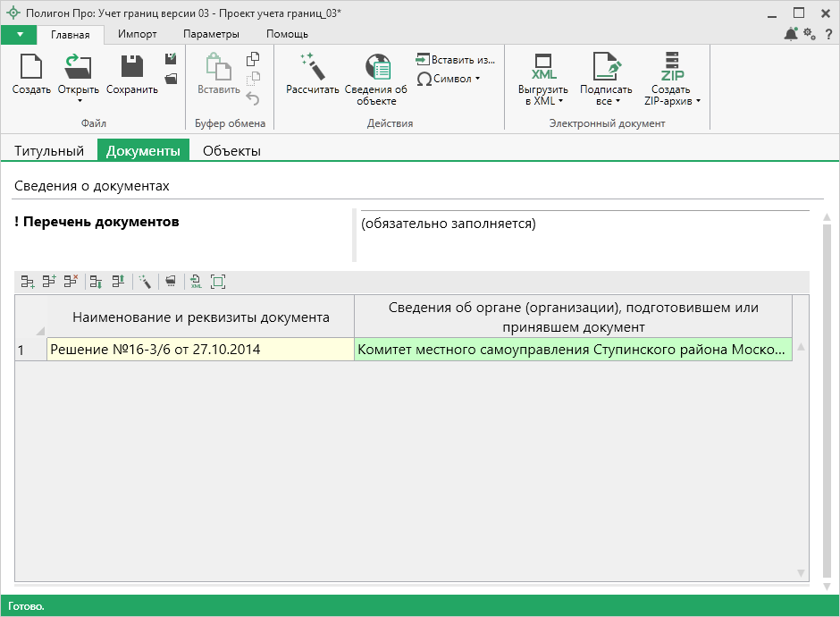840x617 pixels.
Task: Select the Решение №16-3/6 document cell
Action: coord(200,350)
